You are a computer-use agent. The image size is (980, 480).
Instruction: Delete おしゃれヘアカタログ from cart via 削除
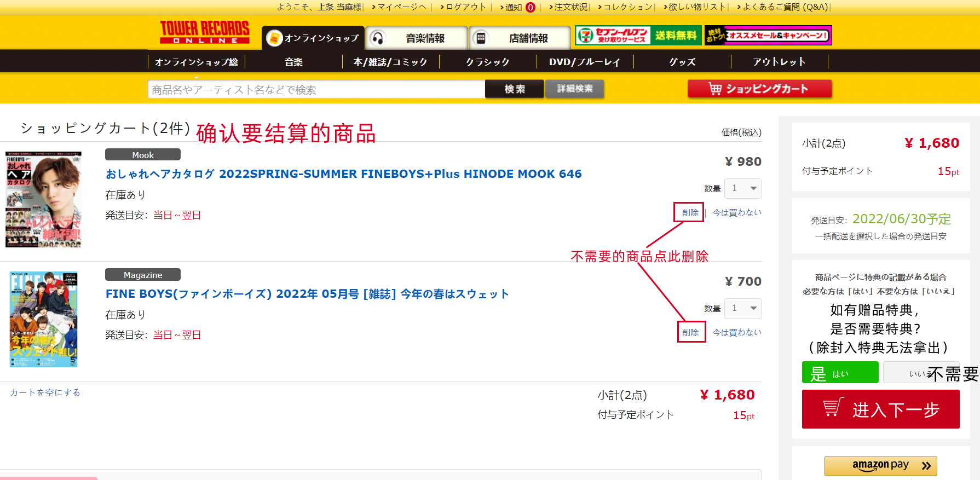(690, 212)
